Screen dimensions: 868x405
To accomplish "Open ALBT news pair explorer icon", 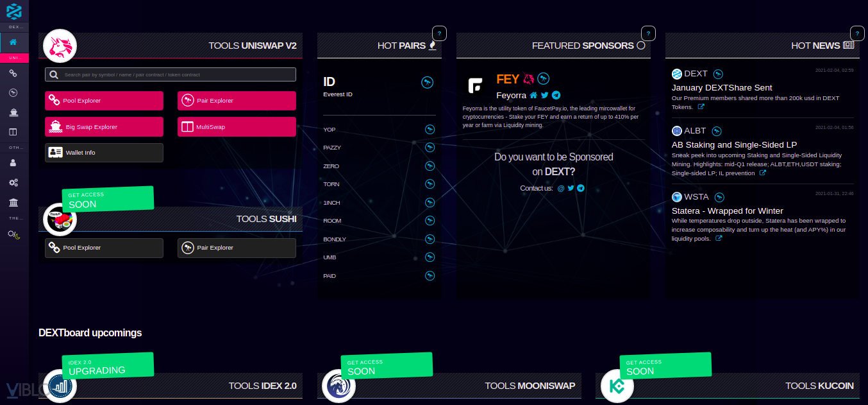I will (717, 132).
